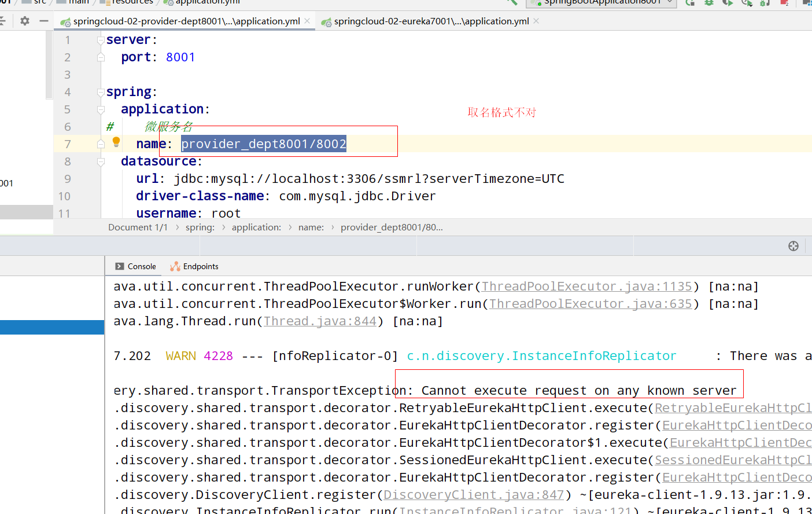This screenshot has height=514, width=812.
Task: Click 'provider_dept8001/80...' in the breadcrumb
Action: click(x=392, y=227)
